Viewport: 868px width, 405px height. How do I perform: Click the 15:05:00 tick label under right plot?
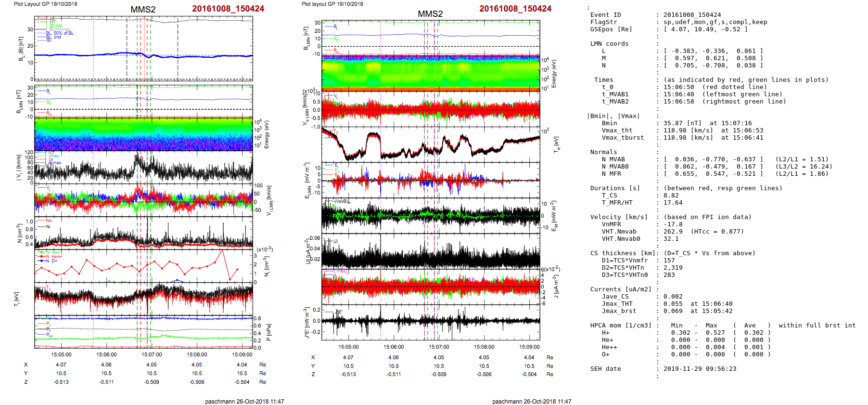point(348,347)
